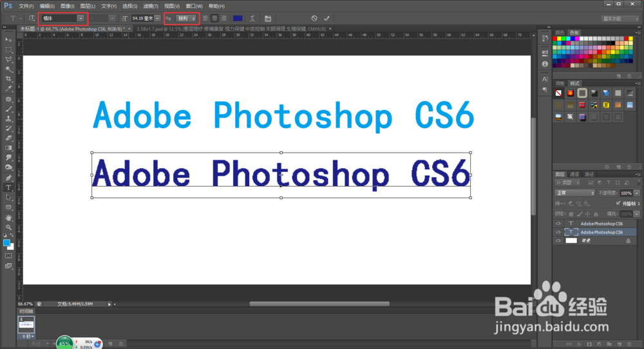Switch to the 3.58x1.7.psd document tab

pos(231,29)
